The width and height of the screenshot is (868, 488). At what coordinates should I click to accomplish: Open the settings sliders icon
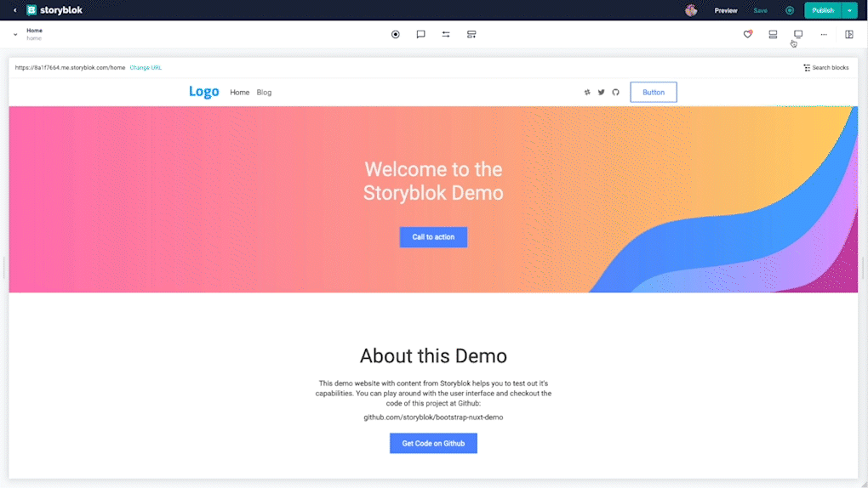pos(446,34)
